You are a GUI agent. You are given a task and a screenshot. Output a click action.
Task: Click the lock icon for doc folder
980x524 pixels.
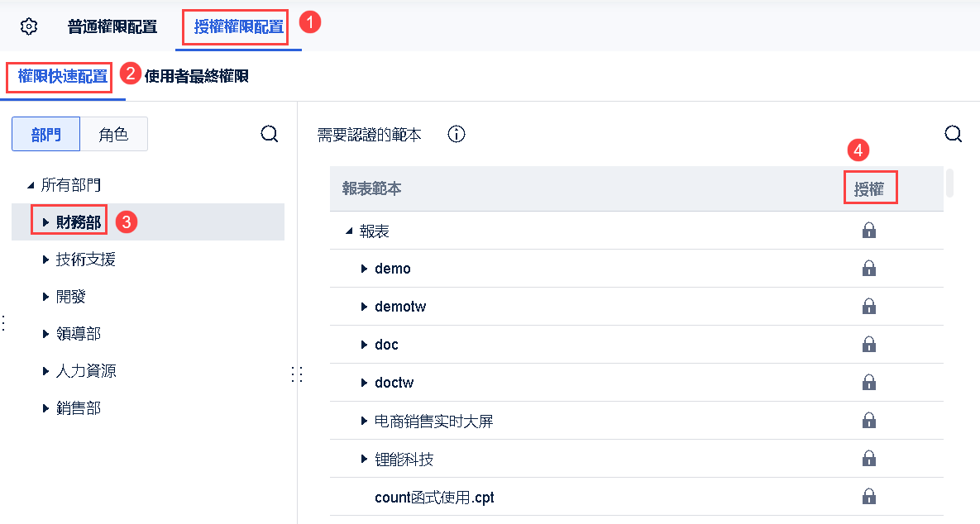point(869,345)
